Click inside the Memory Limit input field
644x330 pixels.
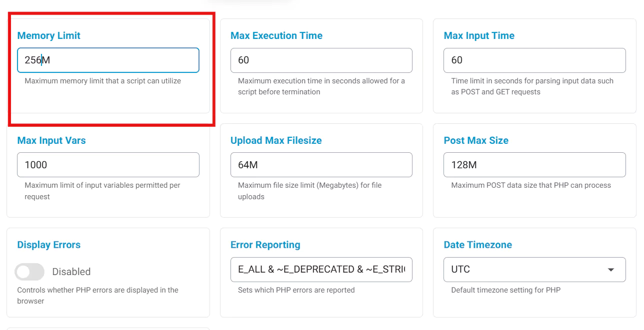pyautogui.click(x=108, y=60)
